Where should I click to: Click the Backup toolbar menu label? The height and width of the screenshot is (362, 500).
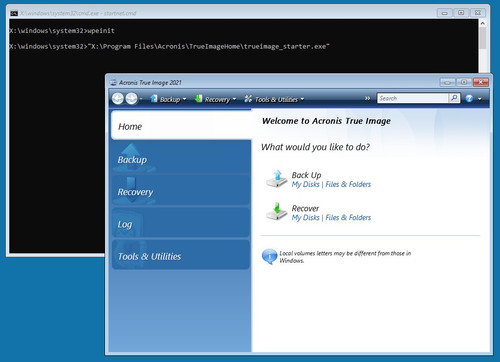point(170,99)
